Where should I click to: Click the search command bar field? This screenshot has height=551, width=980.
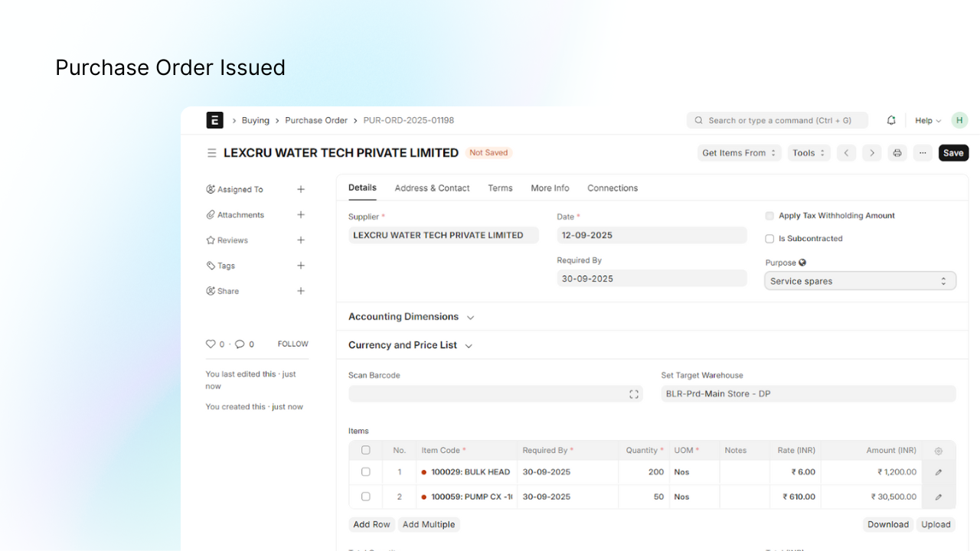[x=778, y=120]
